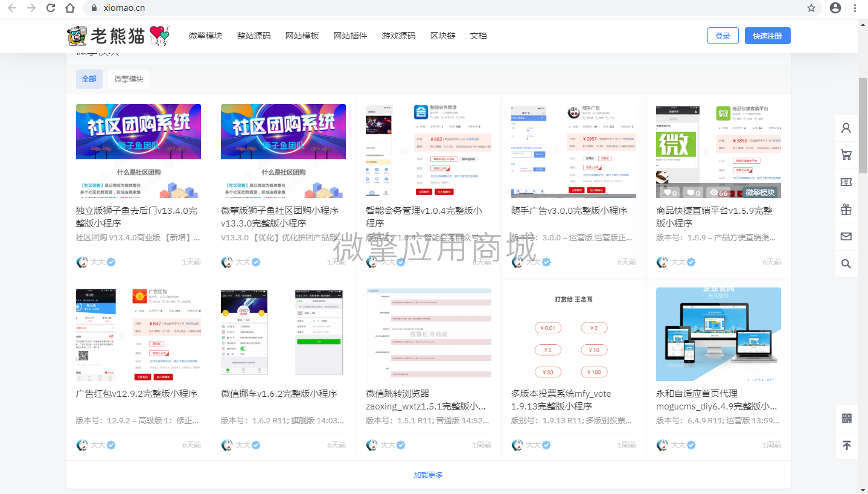
Task: Open 微擎版狮子鱼社区团购小程序 title link
Action: coord(280,217)
